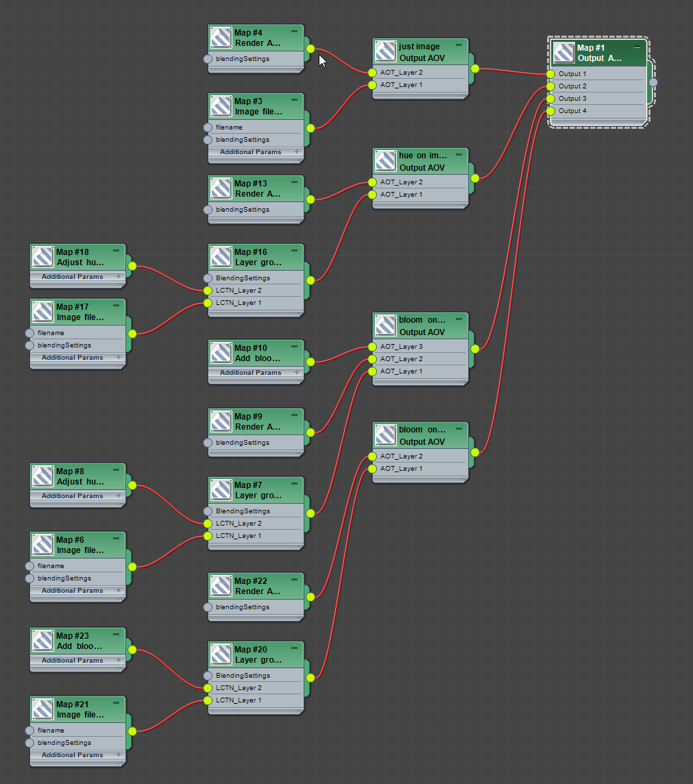Click the 'Map #22' node title text
The image size is (693, 784).
tap(250, 581)
